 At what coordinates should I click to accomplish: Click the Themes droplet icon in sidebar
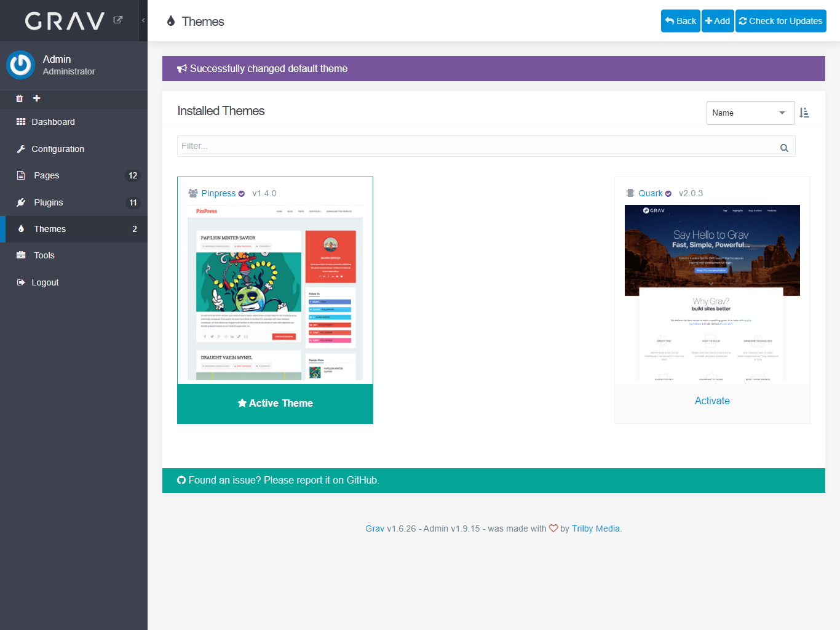tap(21, 229)
